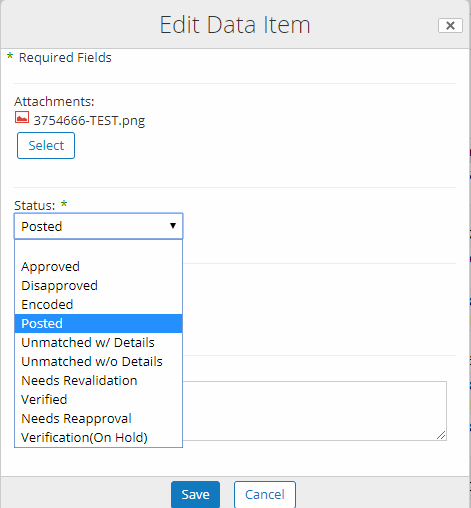Viewport: 471px width, 508px height.
Task: Choose the blank option in Status list
Action: (99, 248)
